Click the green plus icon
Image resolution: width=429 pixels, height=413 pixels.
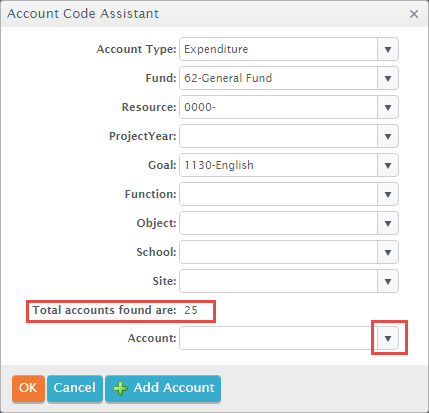click(x=120, y=389)
